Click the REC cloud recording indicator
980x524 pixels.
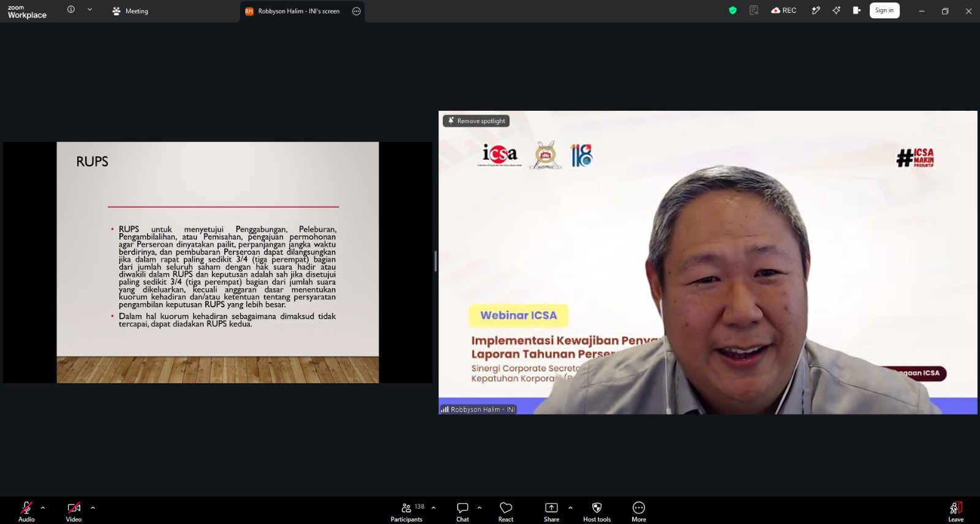click(x=783, y=10)
